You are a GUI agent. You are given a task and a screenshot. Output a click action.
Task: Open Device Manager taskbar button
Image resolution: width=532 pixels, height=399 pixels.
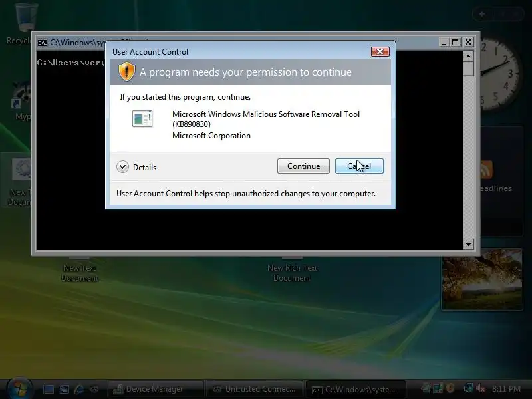(x=156, y=389)
